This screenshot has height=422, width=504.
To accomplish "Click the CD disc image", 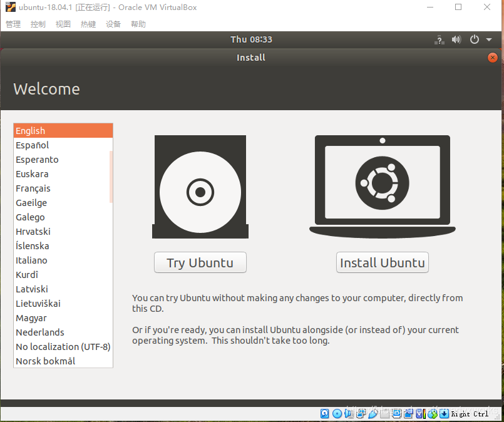I will 200,187.
